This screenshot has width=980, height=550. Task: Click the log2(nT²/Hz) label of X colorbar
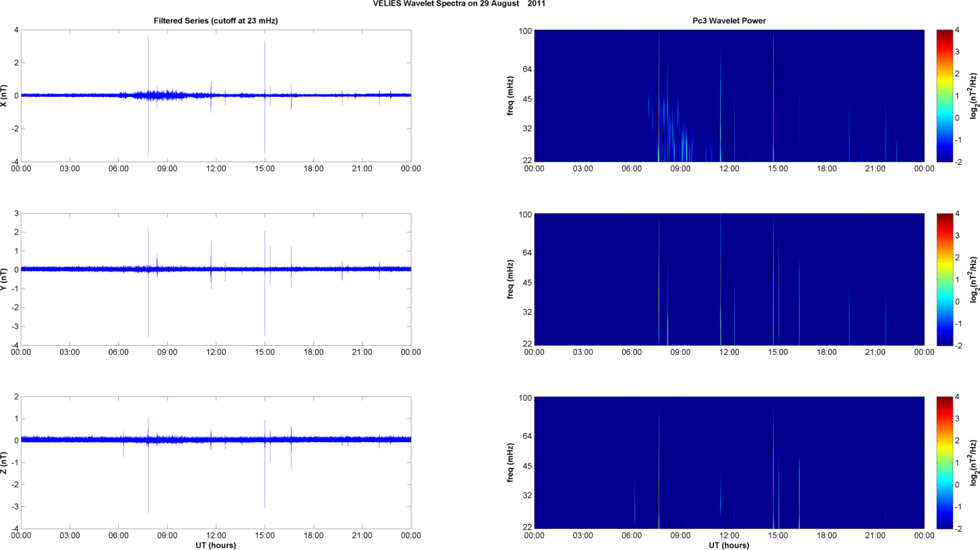[974, 96]
